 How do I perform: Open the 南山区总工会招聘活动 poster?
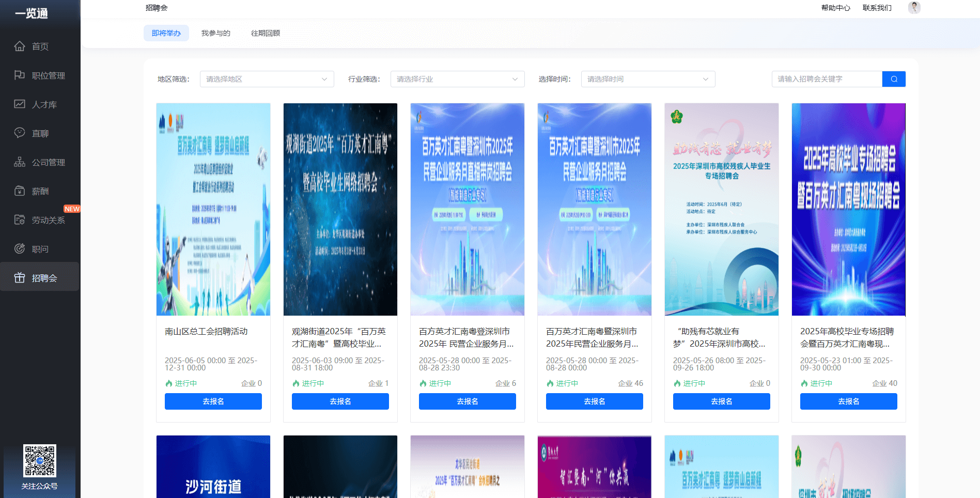213,209
